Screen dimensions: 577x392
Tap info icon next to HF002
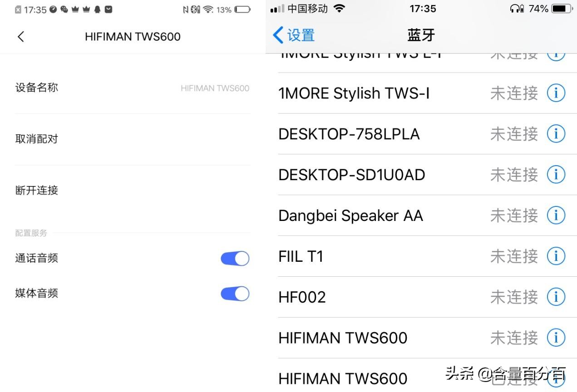pos(556,297)
